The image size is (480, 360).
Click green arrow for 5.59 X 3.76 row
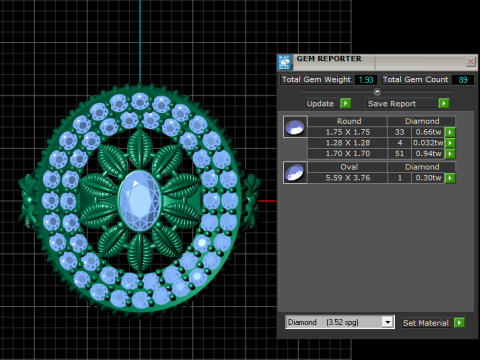pos(450,178)
